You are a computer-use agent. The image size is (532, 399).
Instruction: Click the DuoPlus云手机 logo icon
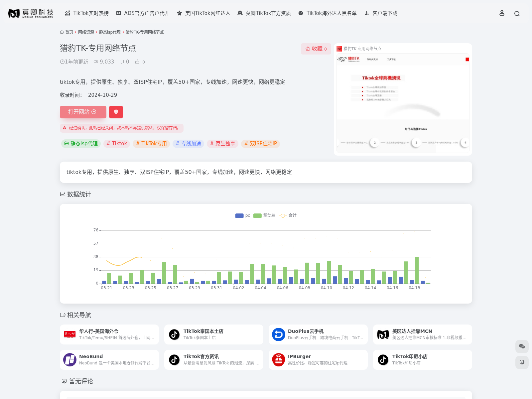(x=279, y=334)
